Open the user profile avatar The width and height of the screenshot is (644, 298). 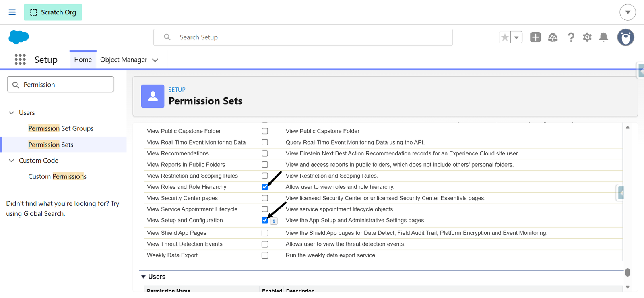click(x=625, y=37)
